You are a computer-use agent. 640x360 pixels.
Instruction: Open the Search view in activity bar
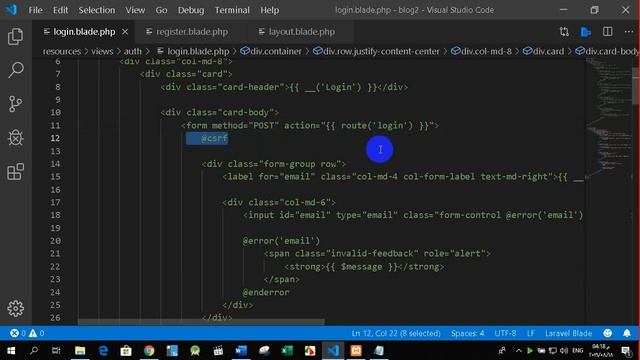tap(16, 70)
